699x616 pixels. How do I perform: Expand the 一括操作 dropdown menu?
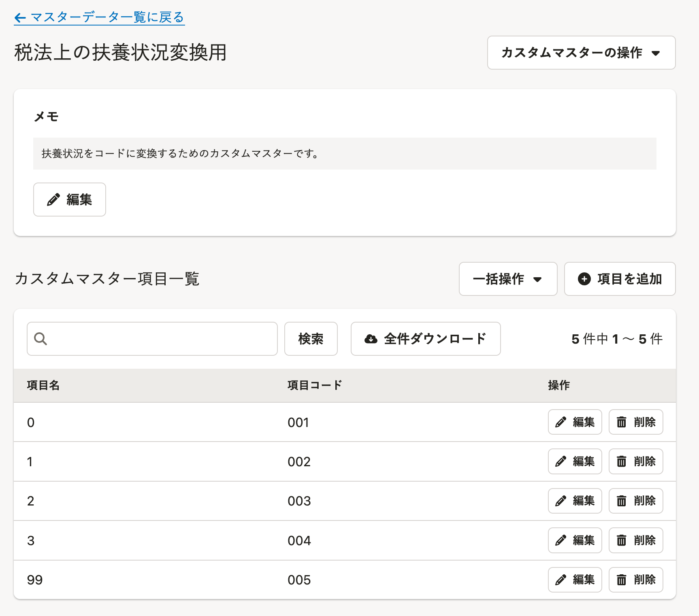coord(508,279)
